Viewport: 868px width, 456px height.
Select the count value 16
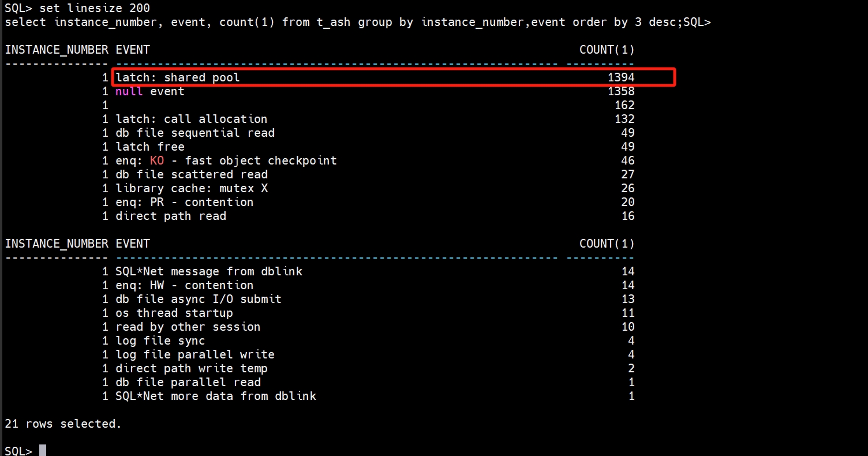(628, 216)
